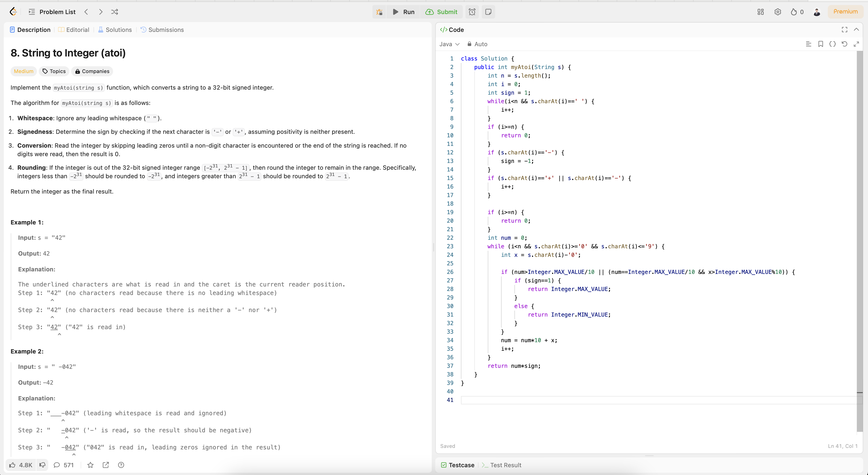
Task: Like the problem thumbs-up 4.8K
Action: (x=21, y=465)
